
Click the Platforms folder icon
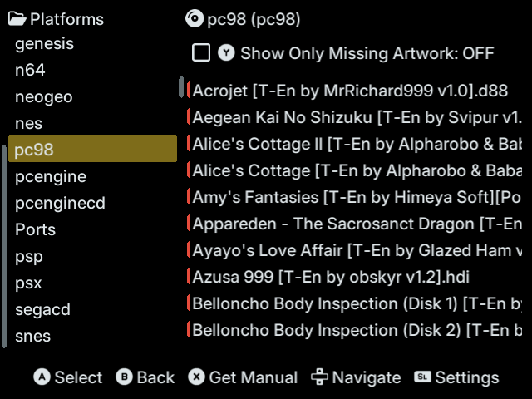tap(17, 19)
